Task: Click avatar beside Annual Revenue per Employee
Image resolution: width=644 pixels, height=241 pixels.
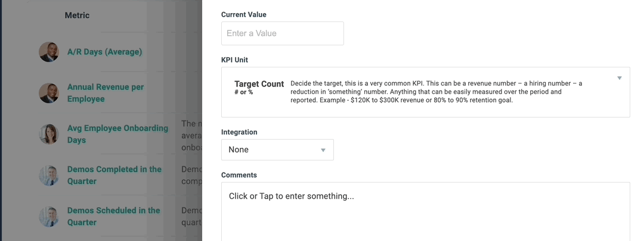Action: point(49,93)
